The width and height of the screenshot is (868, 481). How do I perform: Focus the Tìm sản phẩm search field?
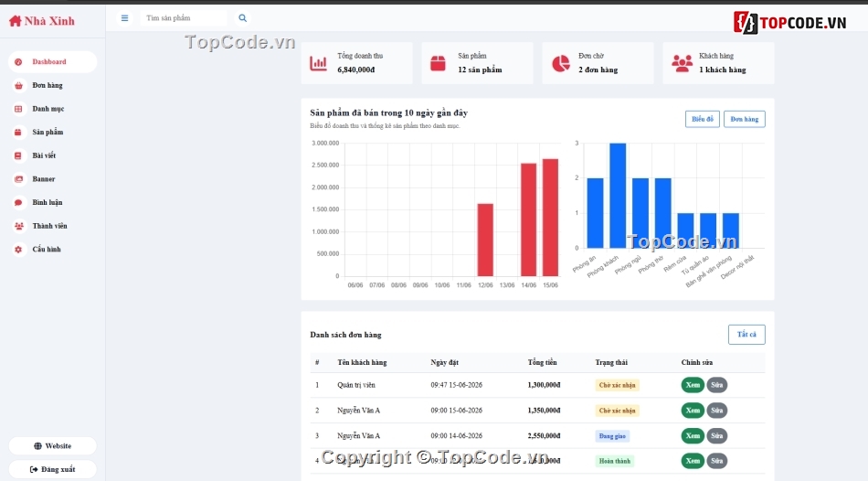point(184,18)
